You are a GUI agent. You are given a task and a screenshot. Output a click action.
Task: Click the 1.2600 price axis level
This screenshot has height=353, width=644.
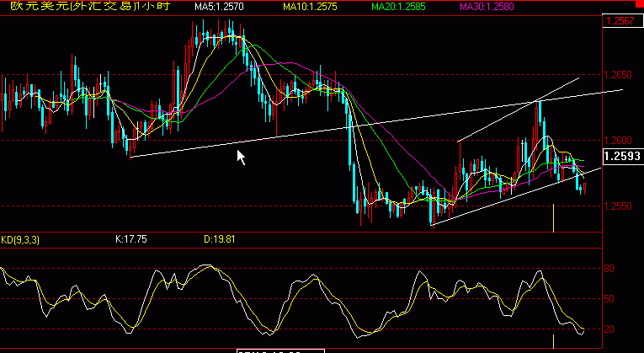(x=618, y=141)
